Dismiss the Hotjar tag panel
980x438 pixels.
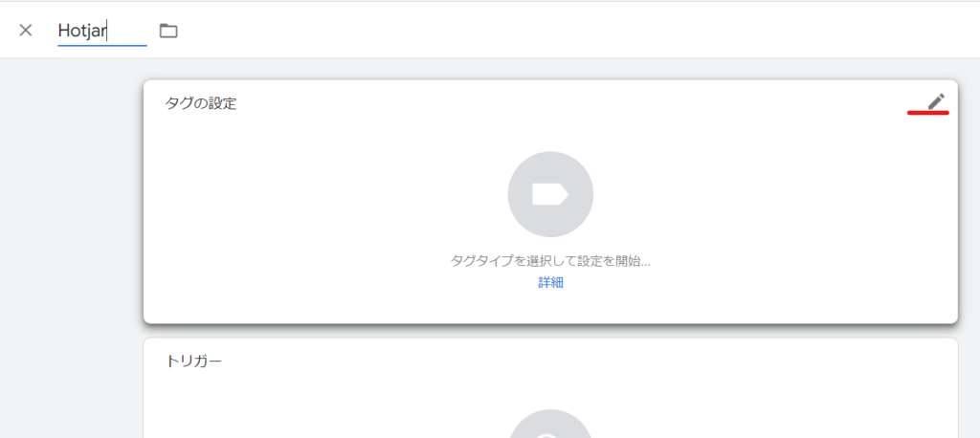tap(26, 30)
